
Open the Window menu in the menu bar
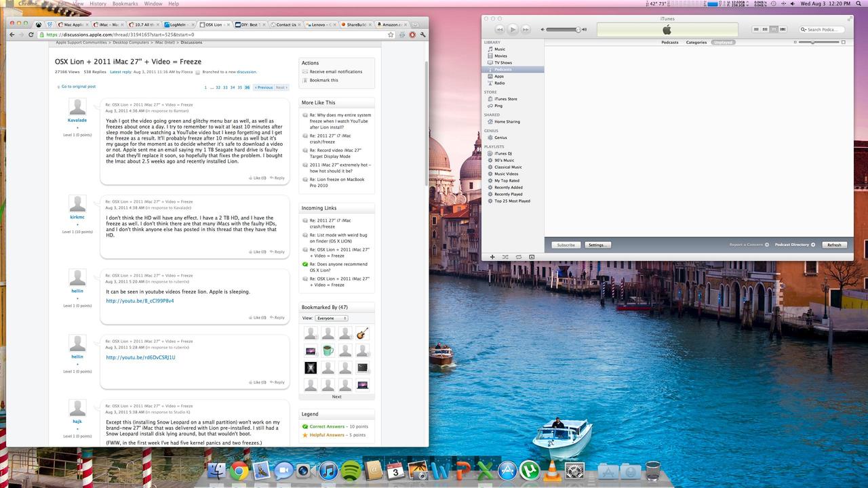pos(153,3)
